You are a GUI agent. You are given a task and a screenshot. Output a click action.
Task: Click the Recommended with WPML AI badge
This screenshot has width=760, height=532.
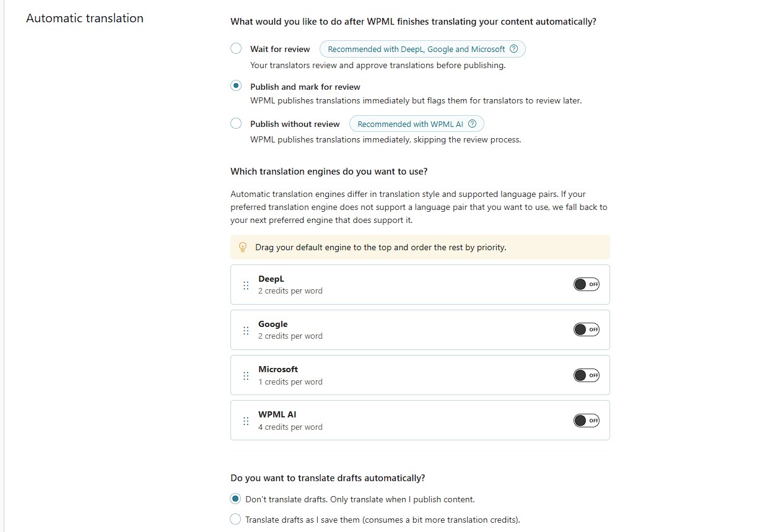(416, 124)
